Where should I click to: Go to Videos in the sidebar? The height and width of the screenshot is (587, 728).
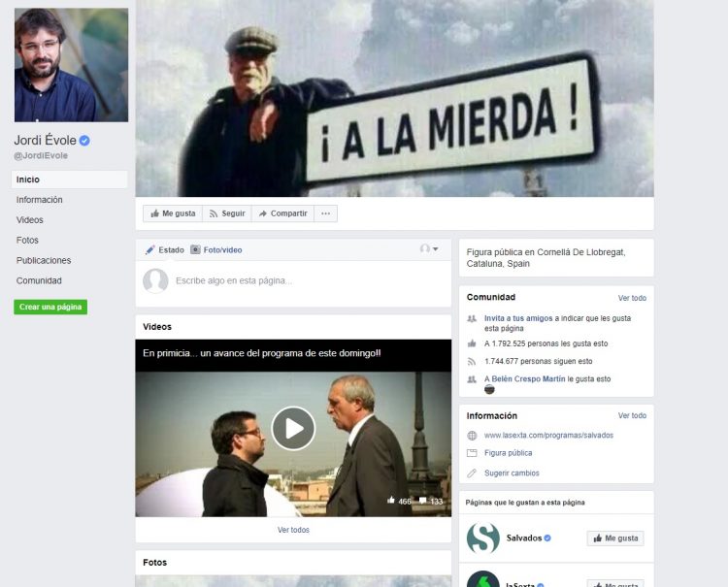pyautogui.click(x=30, y=220)
